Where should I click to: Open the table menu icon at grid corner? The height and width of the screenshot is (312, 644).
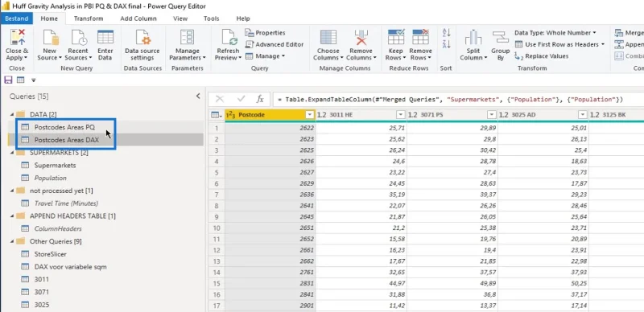coord(216,115)
